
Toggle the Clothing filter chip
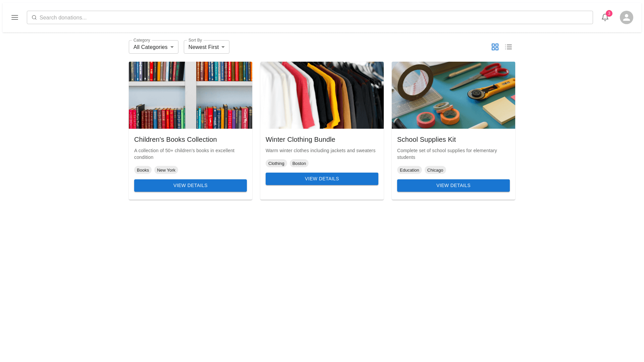[x=276, y=163]
